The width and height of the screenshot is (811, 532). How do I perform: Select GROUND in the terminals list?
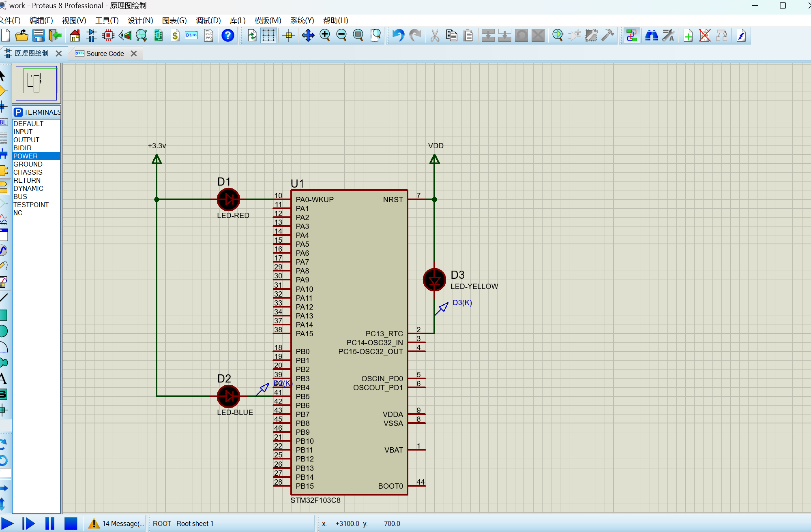36,164
